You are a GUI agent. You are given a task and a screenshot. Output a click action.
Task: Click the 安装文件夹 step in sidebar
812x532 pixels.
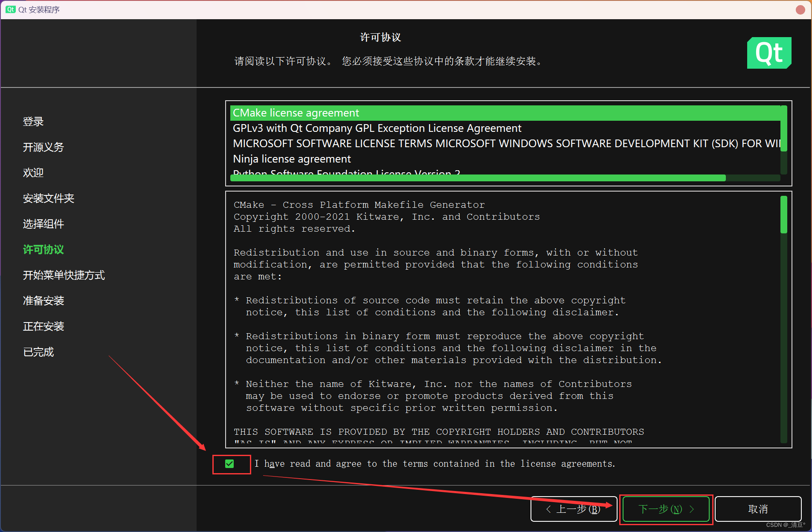(x=49, y=198)
